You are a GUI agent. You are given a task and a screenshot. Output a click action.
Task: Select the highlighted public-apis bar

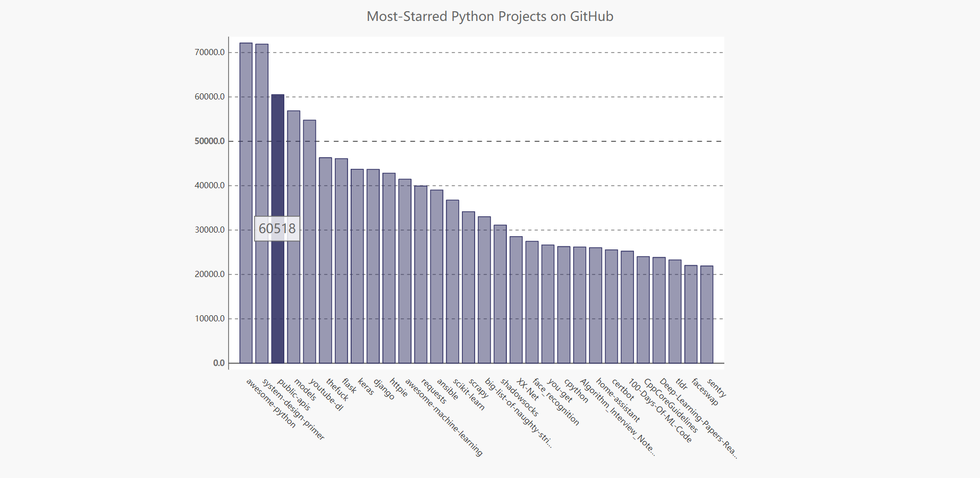[x=279, y=230]
